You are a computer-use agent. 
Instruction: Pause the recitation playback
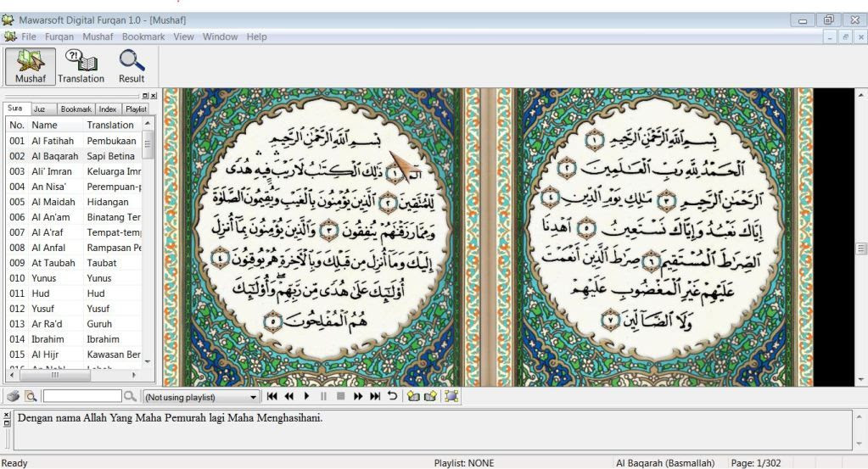click(323, 396)
